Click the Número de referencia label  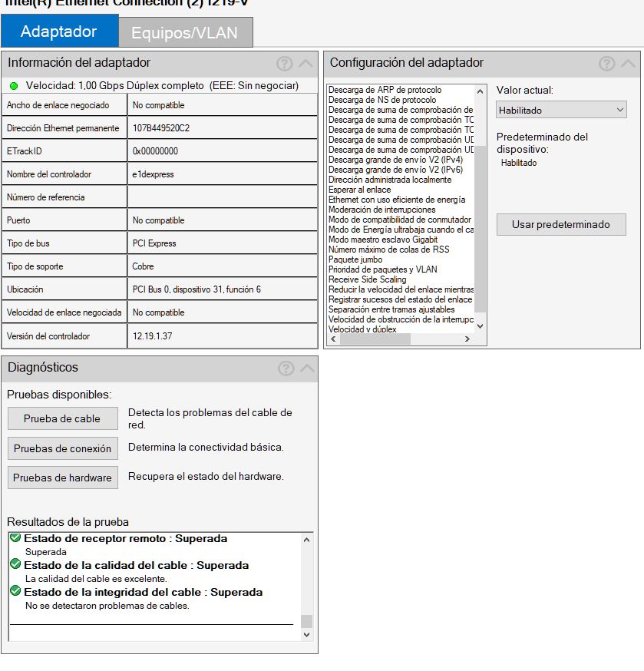[x=46, y=197]
